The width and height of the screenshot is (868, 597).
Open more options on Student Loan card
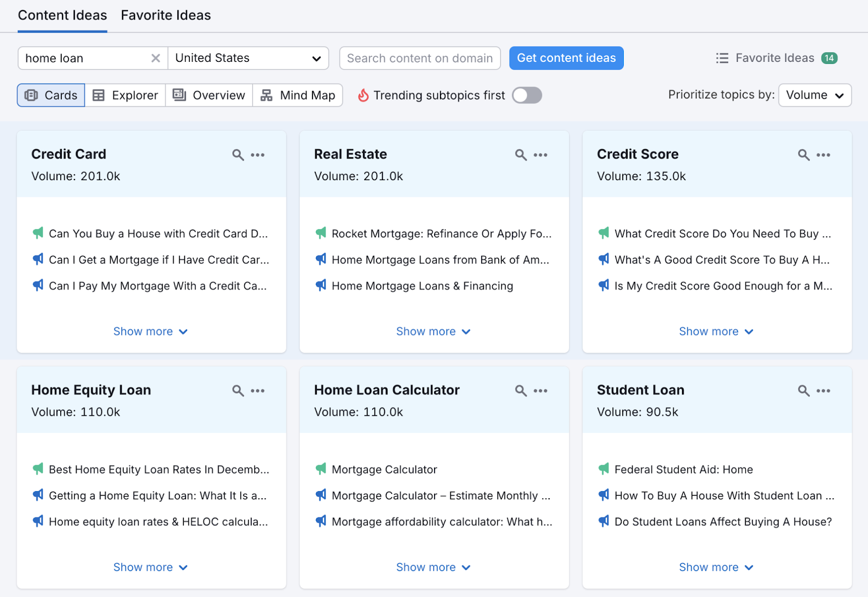[824, 391]
